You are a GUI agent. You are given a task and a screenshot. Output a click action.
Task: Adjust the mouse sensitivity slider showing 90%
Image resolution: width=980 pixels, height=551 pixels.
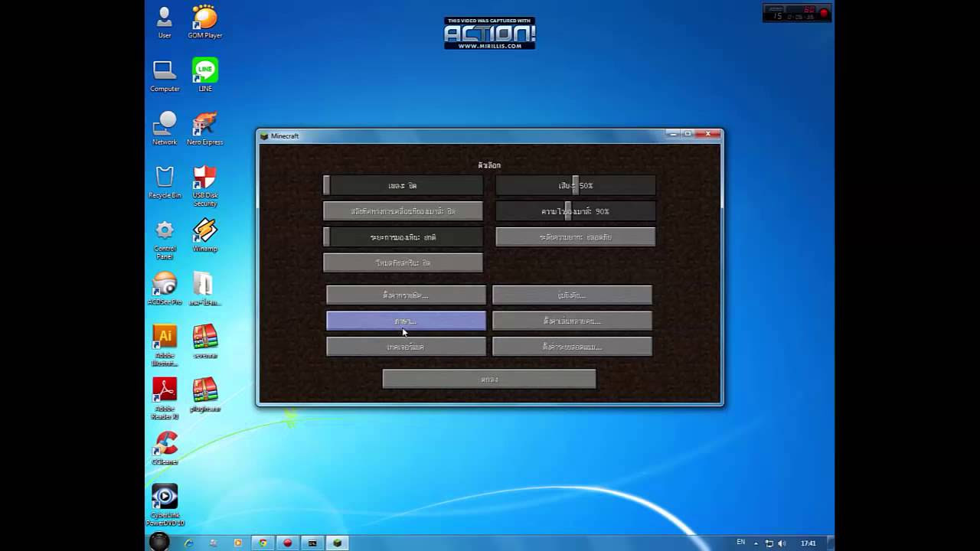[x=575, y=211]
